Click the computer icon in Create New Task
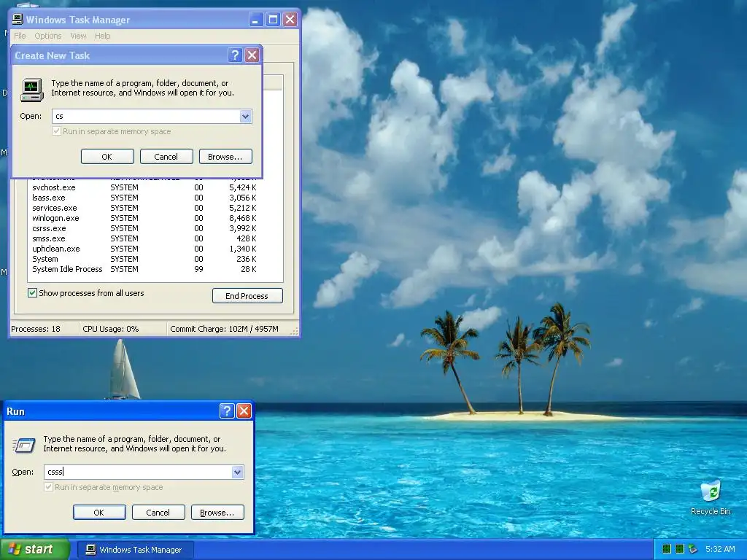747x560 pixels. point(32,90)
